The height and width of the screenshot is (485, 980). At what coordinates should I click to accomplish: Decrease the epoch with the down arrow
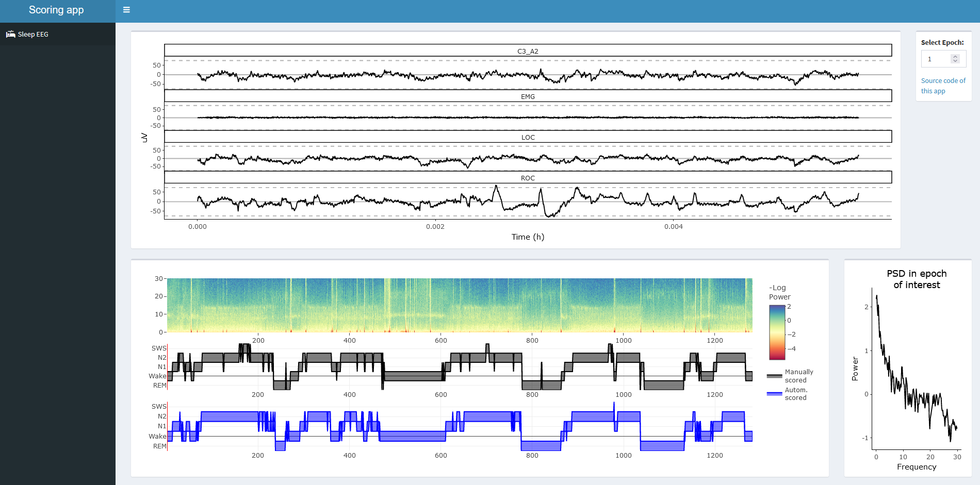pos(955,61)
